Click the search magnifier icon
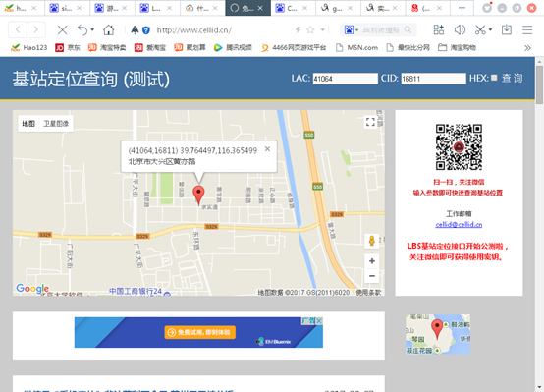Image resolution: width=544 pixels, height=392 pixels. click(408, 30)
